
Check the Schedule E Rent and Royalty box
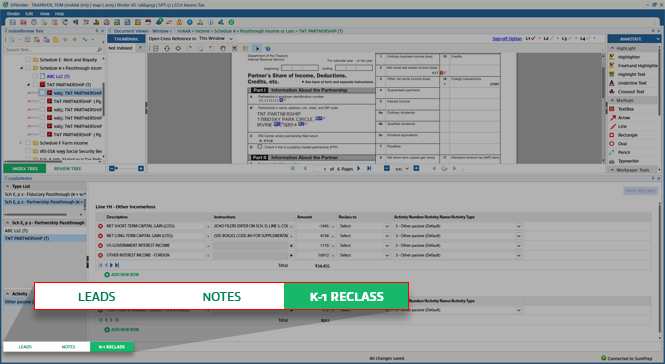tap(28, 60)
